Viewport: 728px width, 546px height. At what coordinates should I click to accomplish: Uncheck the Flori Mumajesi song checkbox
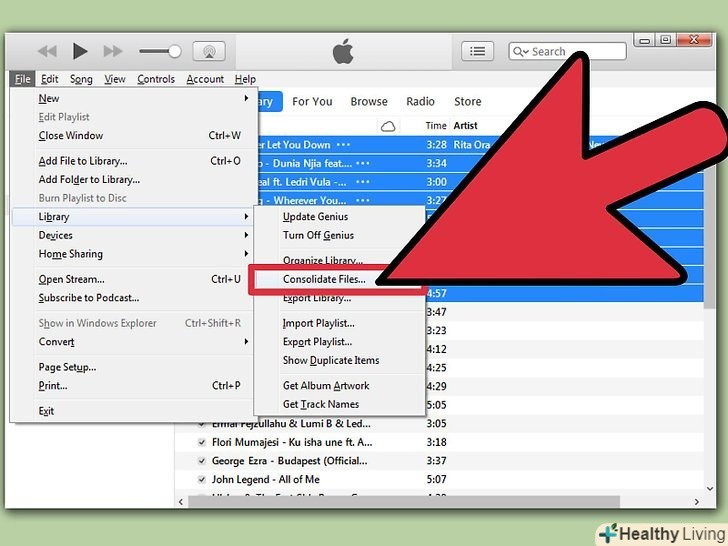[x=202, y=442]
